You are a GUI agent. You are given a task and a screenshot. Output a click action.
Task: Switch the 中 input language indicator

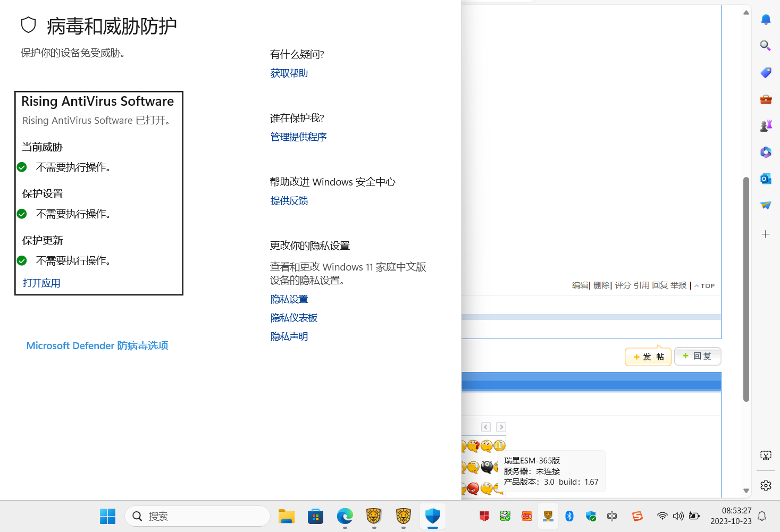pyautogui.click(x=612, y=516)
